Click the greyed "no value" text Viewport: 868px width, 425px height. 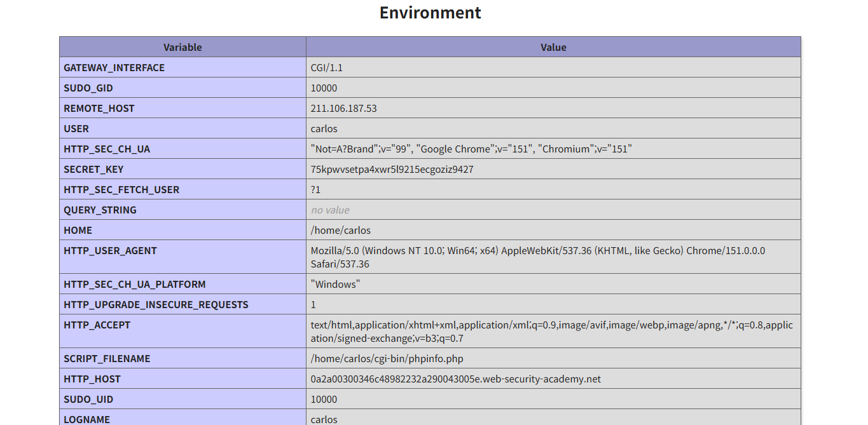pyautogui.click(x=330, y=210)
